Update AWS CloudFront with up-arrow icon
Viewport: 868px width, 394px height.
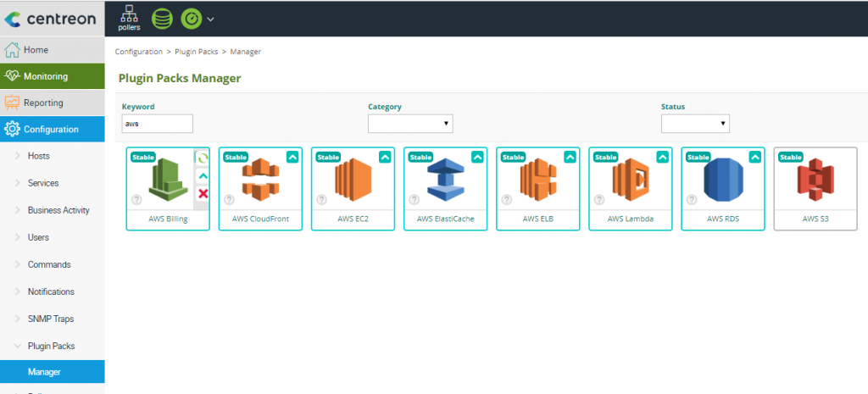pos(292,157)
